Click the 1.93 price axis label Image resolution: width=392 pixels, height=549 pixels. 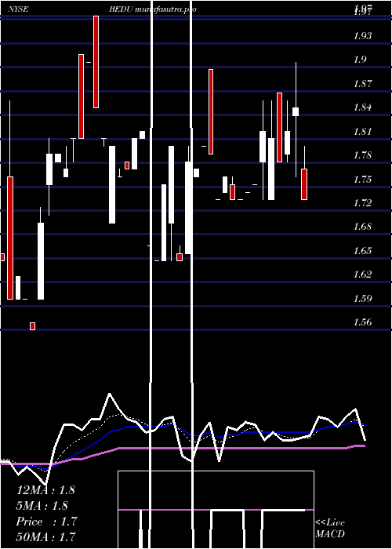click(x=363, y=36)
